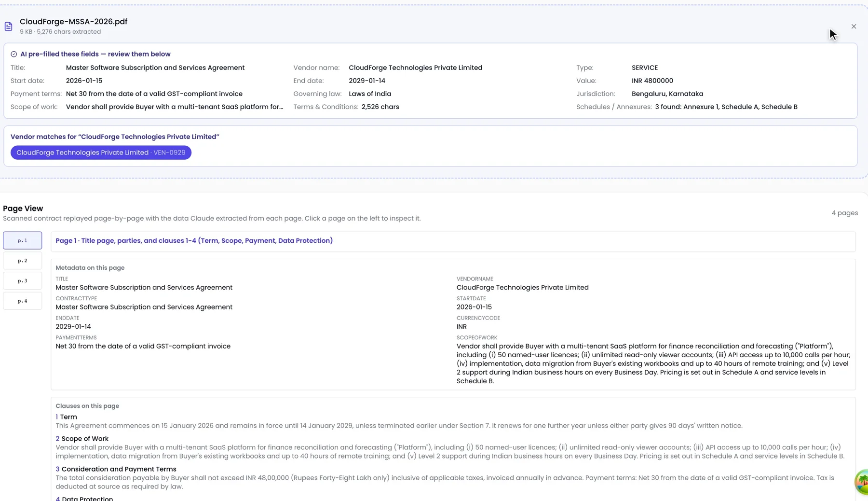The height and width of the screenshot is (501, 868).
Task: Click the AI pre-filled check circle icon
Action: tap(14, 54)
